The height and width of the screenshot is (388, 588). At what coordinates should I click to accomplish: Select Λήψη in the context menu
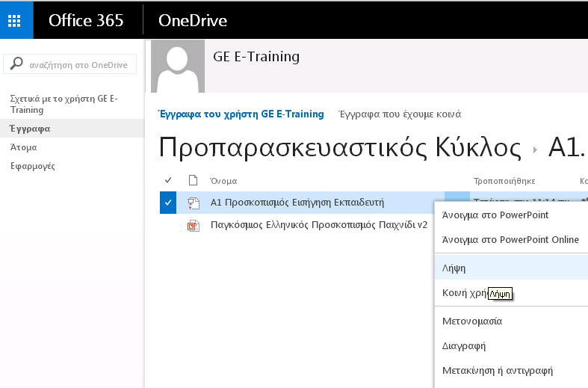[x=511, y=268]
